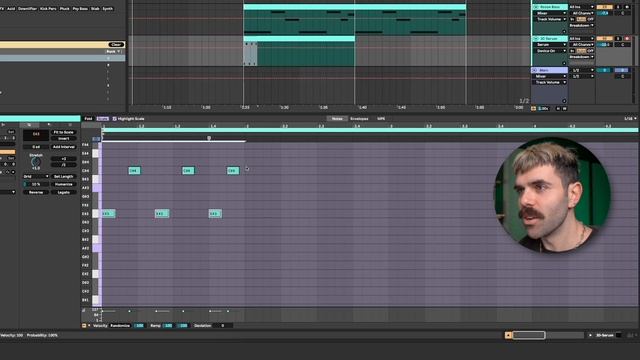Image resolution: width=640 pixels, height=360 pixels.
Task: Click the Randomize velocity button
Action: 120,326
